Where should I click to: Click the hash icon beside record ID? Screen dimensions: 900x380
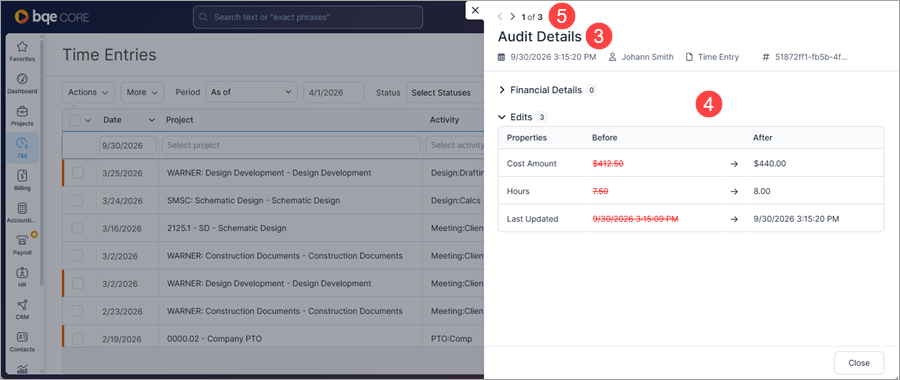(x=765, y=57)
